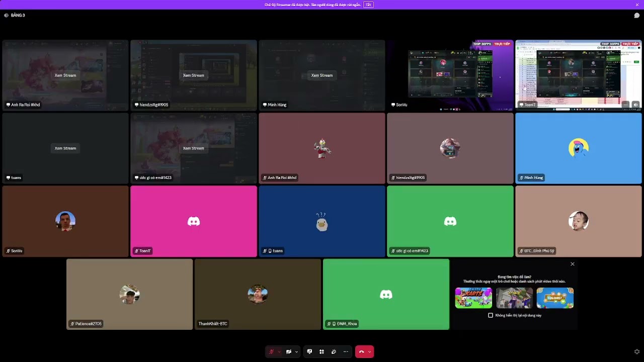Watch hiendzs1tg#1905's stream

click(x=194, y=75)
